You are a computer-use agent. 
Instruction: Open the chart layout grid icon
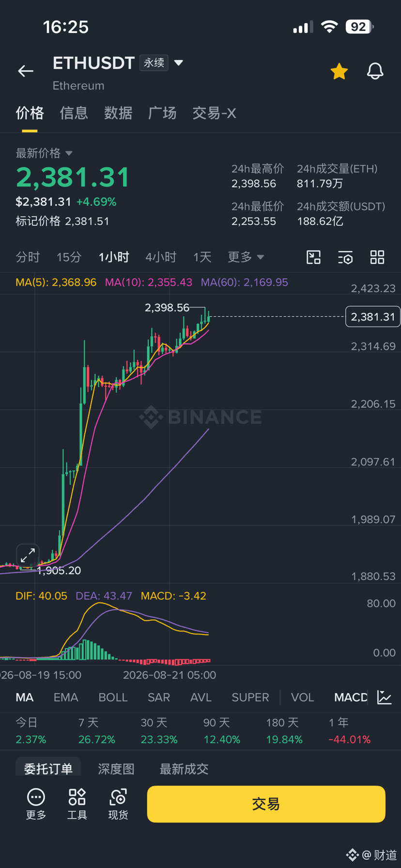[377, 257]
